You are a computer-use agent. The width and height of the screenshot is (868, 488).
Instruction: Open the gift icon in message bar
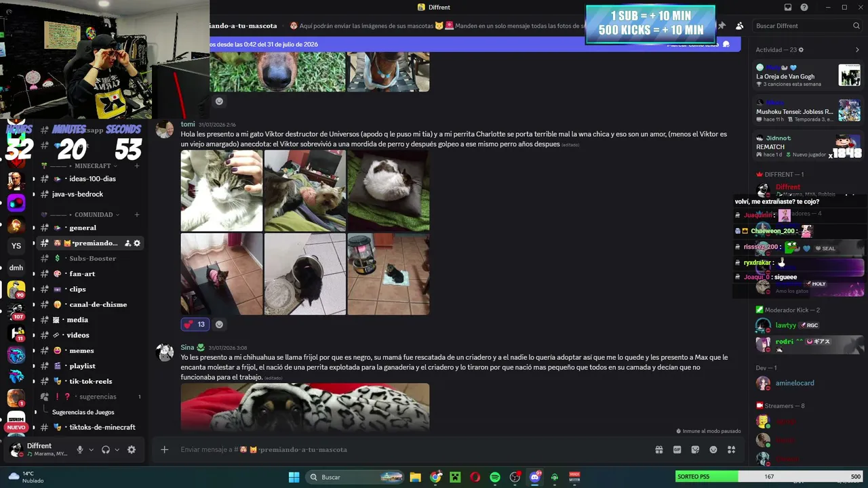[x=658, y=449]
